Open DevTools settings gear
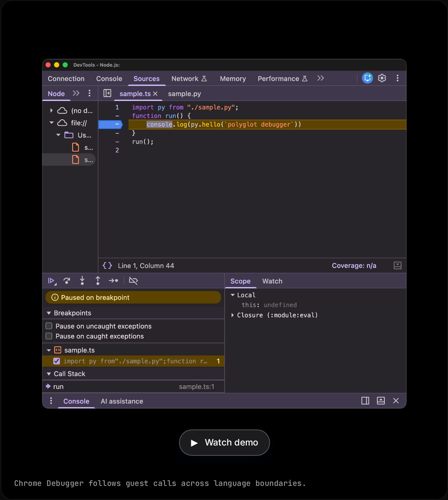448x500 pixels. (x=382, y=78)
